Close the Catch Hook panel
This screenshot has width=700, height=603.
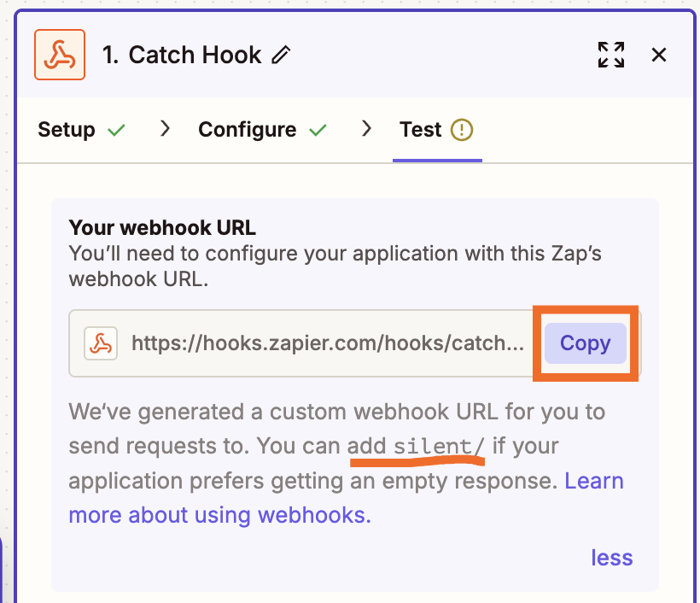coord(658,54)
